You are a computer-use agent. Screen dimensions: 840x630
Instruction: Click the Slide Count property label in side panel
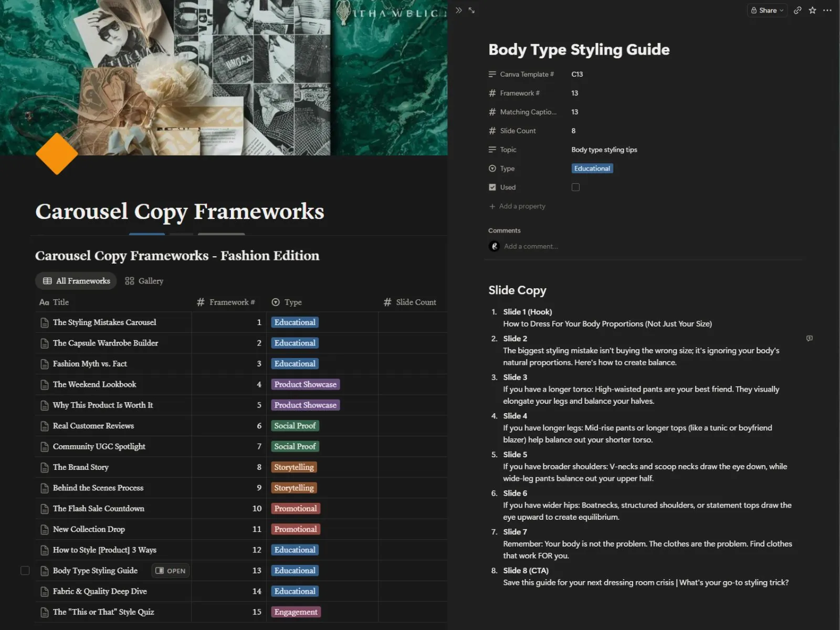[x=518, y=131]
